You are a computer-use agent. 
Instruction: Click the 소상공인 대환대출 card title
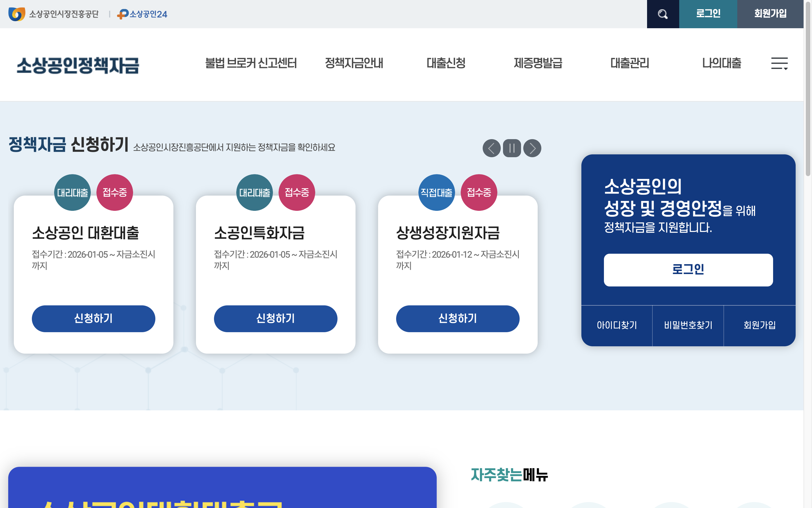tap(85, 233)
